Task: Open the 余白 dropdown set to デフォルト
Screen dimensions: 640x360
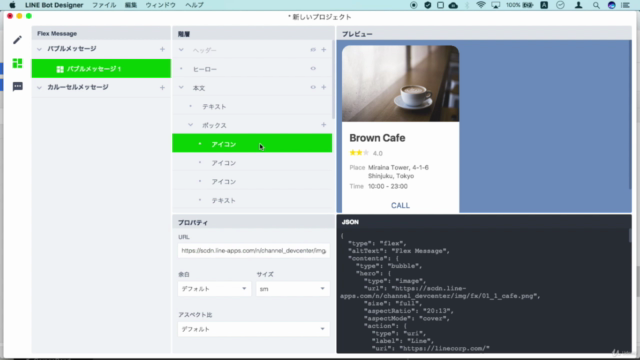Action: coord(214,289)
